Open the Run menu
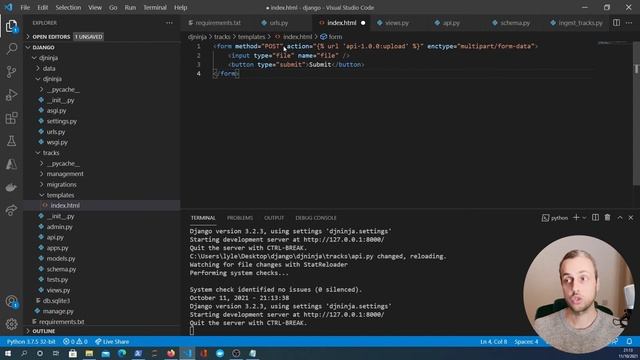Viewport: 640px width, 360px height. tap(130, 7)
